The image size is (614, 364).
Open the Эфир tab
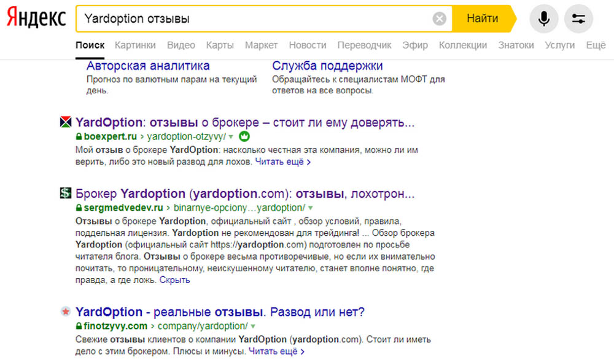pos(415,45)
